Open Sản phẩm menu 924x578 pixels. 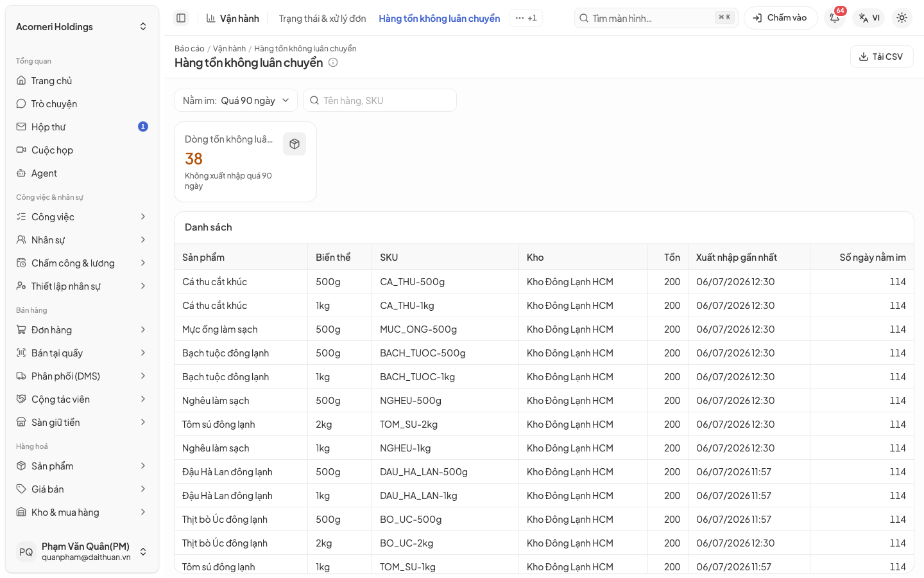pos(82,466)
